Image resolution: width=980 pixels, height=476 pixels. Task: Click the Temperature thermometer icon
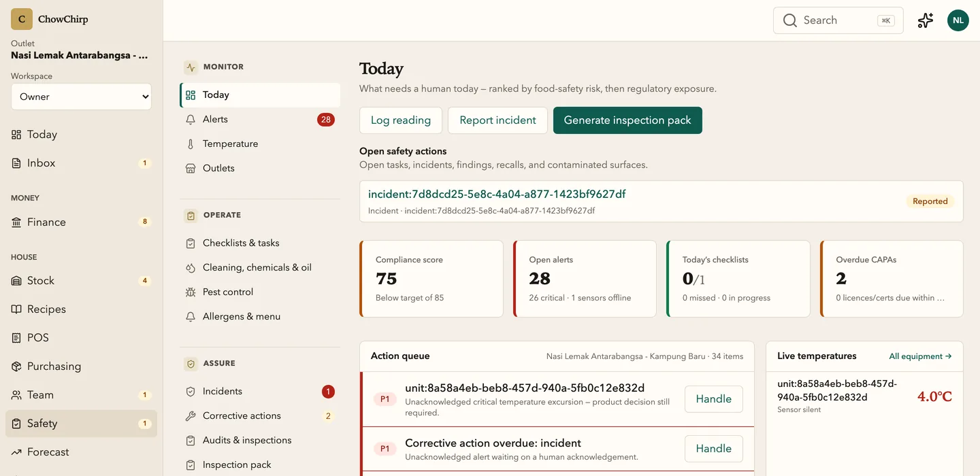pos(191,144)
